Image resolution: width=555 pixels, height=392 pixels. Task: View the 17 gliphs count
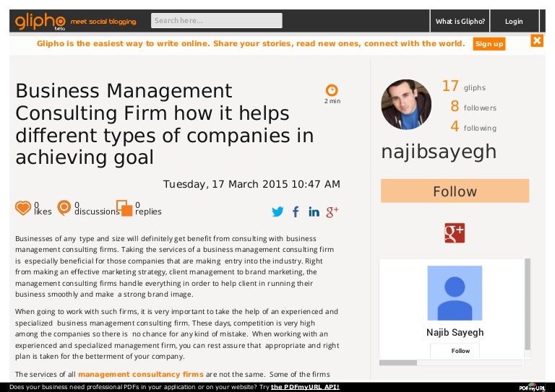pyautogui.click(x=464, y=86)
